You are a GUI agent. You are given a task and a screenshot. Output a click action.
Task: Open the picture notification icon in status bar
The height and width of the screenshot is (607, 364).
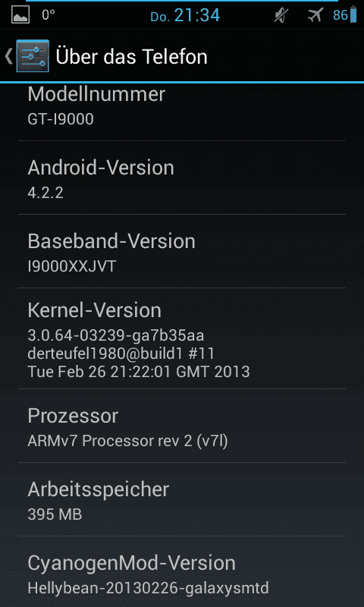(20, 15)
